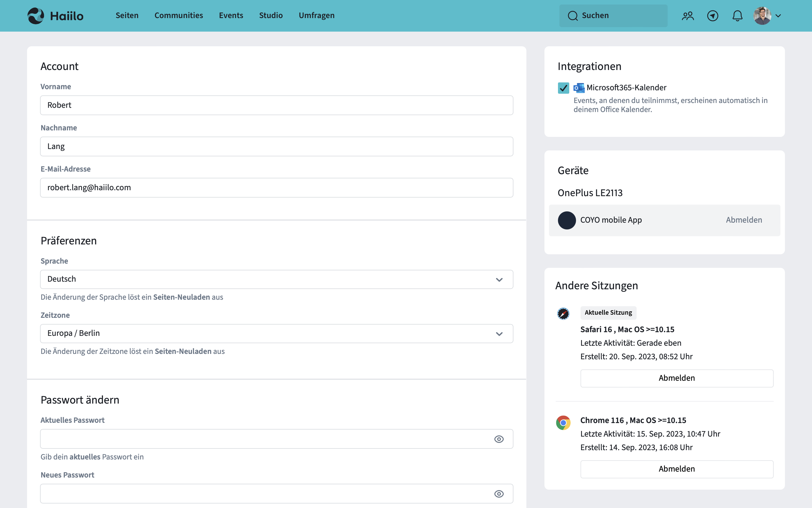This screenshot has width=812, height=508.
Task: Click the Passwort ändern heading
Action: tap(80, 400)
